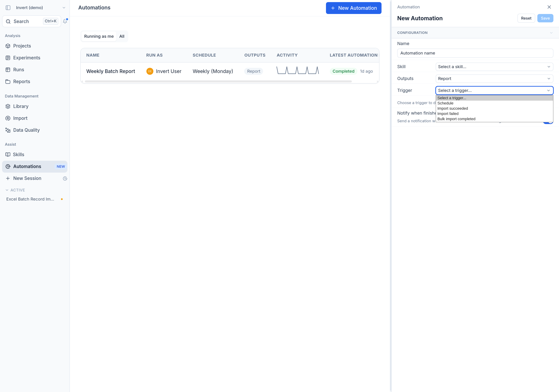This screenshot has width=559, height=392.
Task: Choose Import failed trigger option
Action: point(494,114)
